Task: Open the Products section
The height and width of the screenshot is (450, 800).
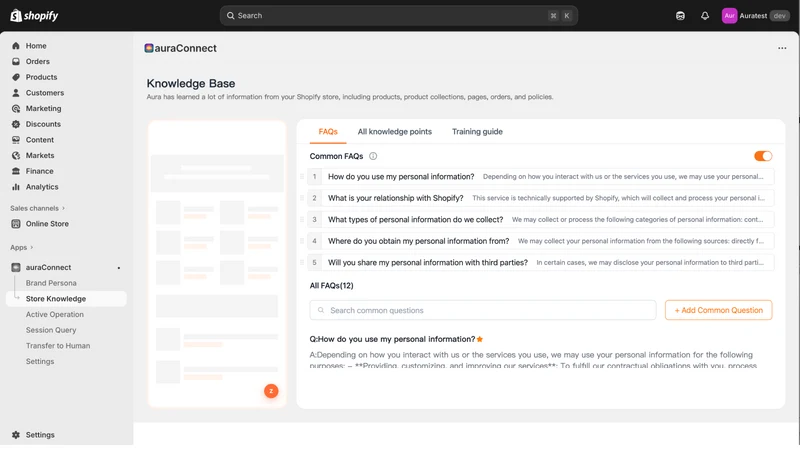Action: 41,77
